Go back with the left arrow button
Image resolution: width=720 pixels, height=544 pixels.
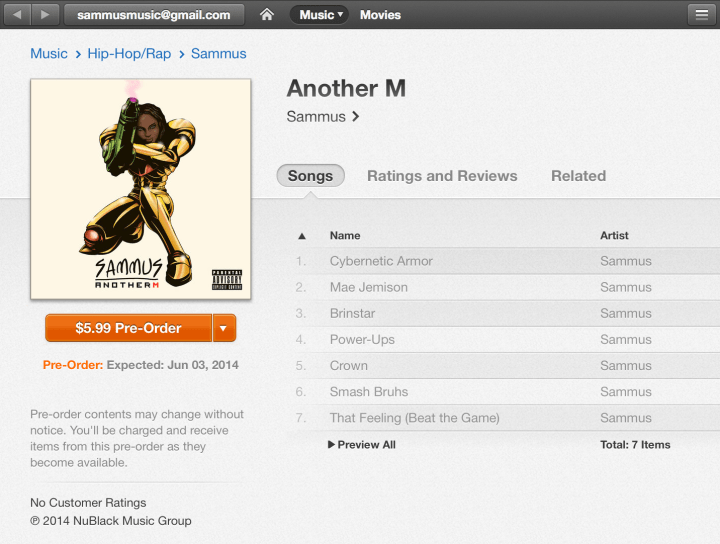pyautogui.click(x=17, y=15)
